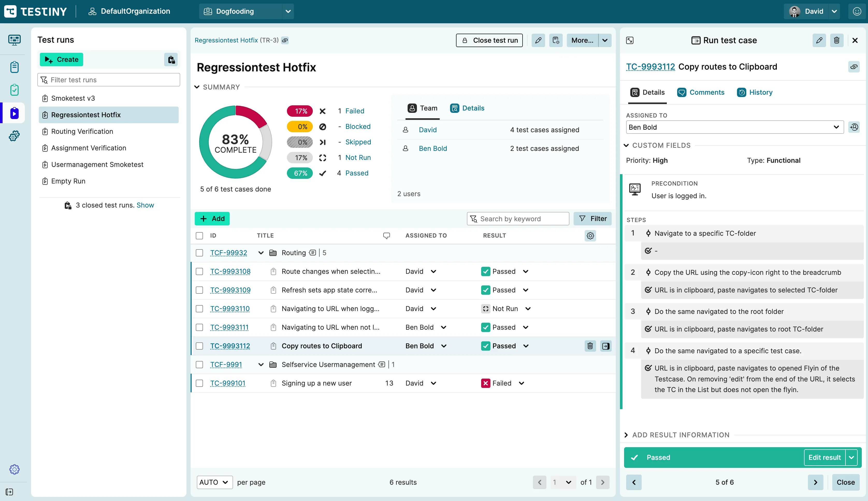Image resolution: width=868 pixels, height=501 pixels.
Task: Check the TC-999101 Signing up checkbox
Action: (199, 383)
